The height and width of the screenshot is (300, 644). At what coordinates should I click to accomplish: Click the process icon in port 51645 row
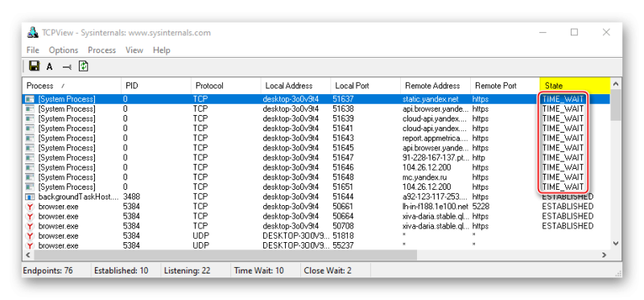pos(30,148)
